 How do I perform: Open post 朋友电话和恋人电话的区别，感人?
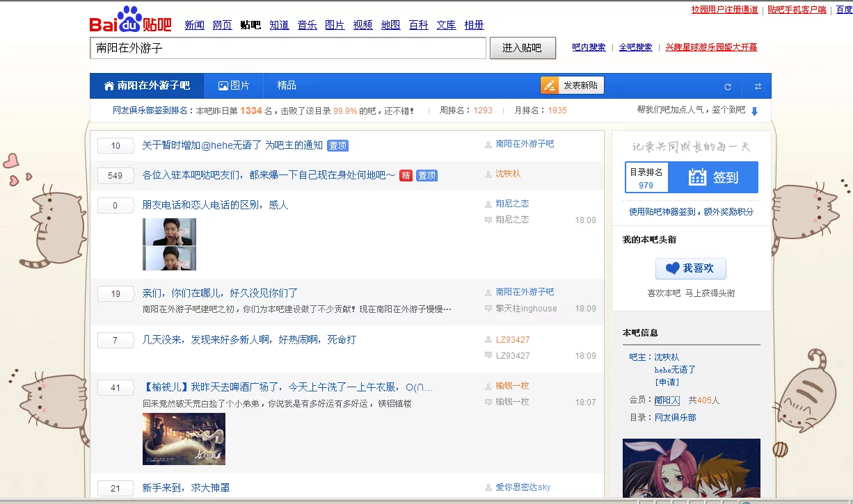215,205
